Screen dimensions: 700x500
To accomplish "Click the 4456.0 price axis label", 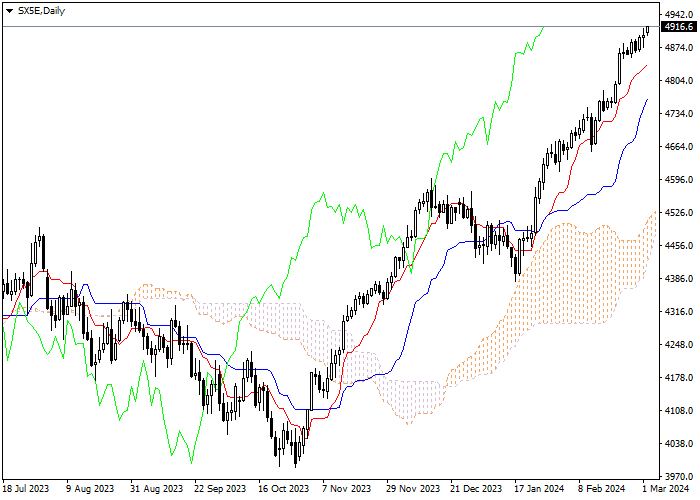I will point(679,246).
